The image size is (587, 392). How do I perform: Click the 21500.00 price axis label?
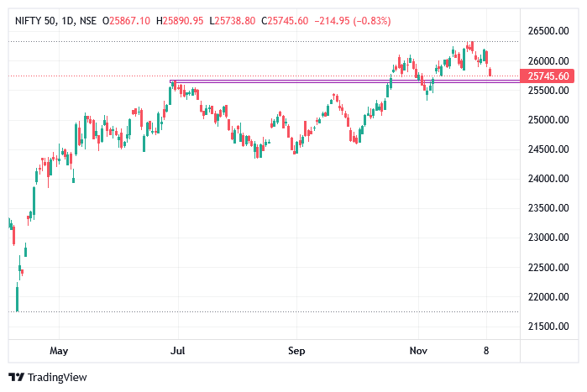[551, 326]
